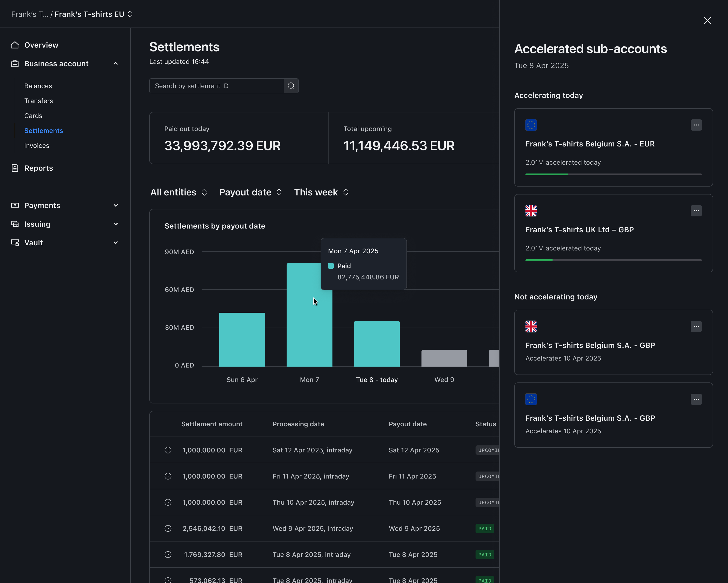Expand the Payments menu chevron
728x583 pixels.
click(116, 205)
